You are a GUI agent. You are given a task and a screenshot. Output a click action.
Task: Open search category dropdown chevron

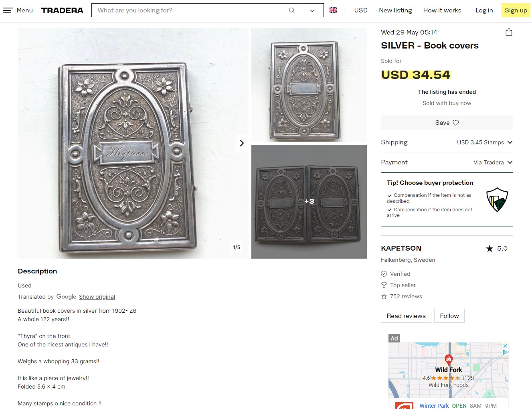(x=312, y=10)
